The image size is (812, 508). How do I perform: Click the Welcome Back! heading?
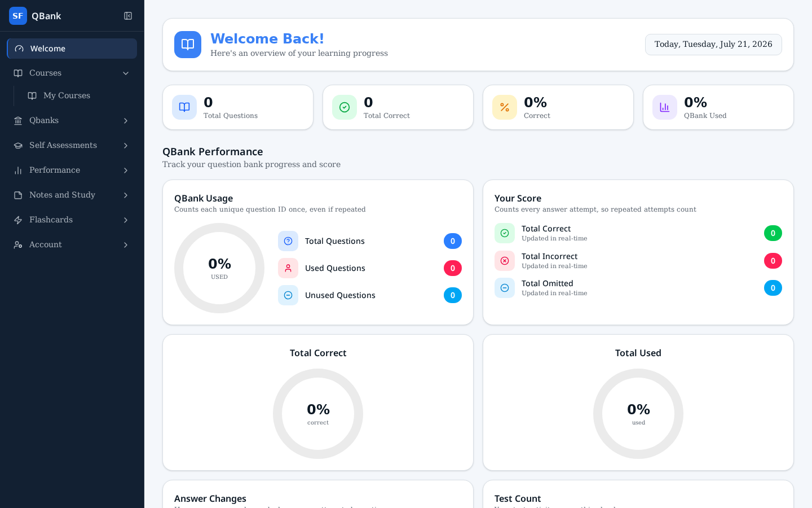pyautogui.click(x=267, y=38)
